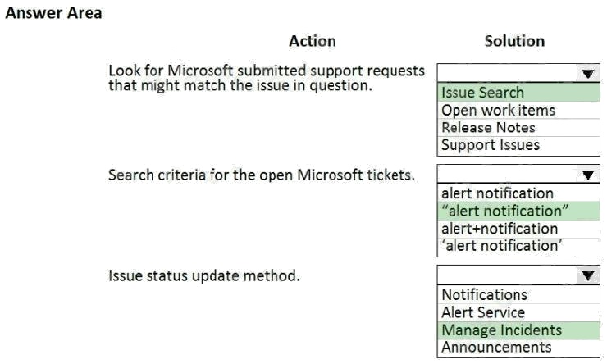
Task: Click the Action column header
Action: tap(312, 41)
